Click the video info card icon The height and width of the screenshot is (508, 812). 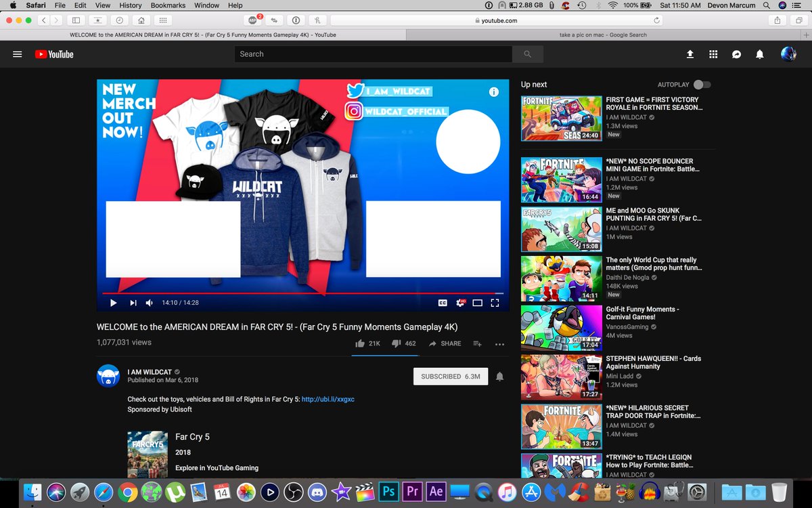coord(494,91)
